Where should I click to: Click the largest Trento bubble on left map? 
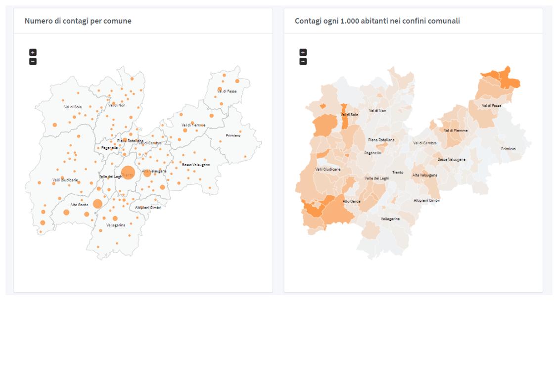(128, 173)
